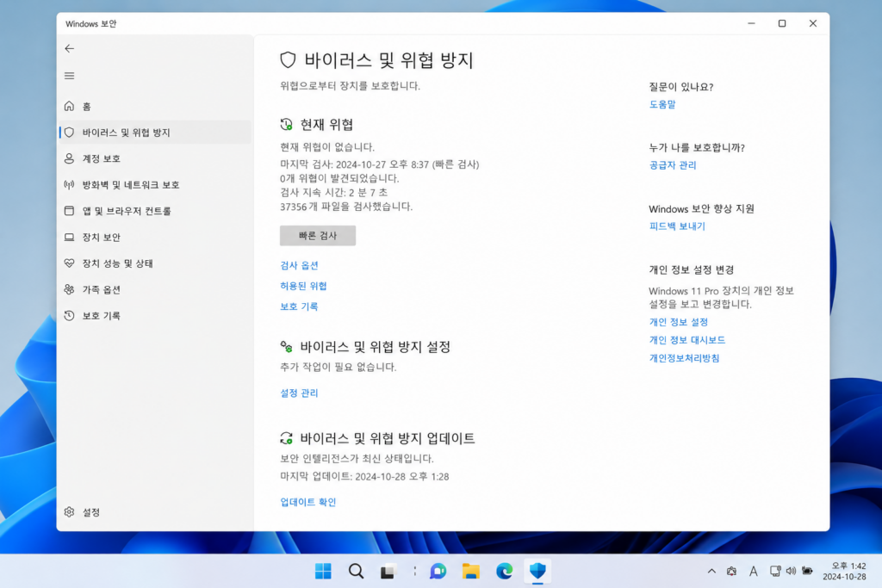
Task: Open 앱 및 브라우저 컨트롤 page
Action: (x=155, y=211)
